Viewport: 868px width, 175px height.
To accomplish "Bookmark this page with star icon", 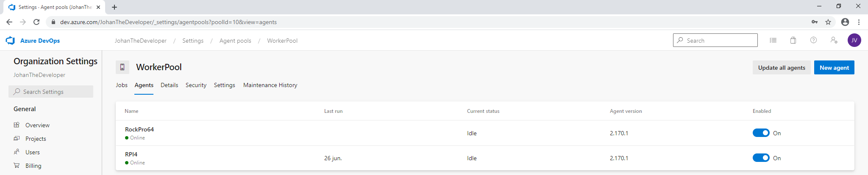I will click(828, 22).
